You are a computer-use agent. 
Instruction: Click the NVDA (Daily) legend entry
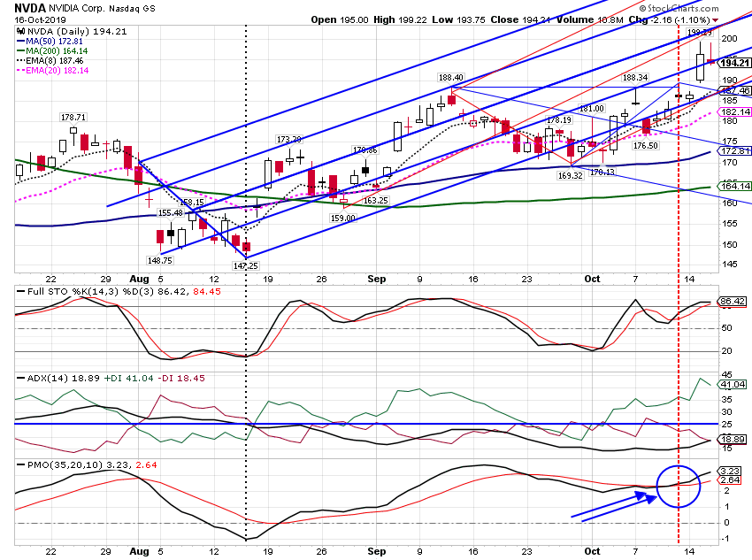tap(73, 32)
